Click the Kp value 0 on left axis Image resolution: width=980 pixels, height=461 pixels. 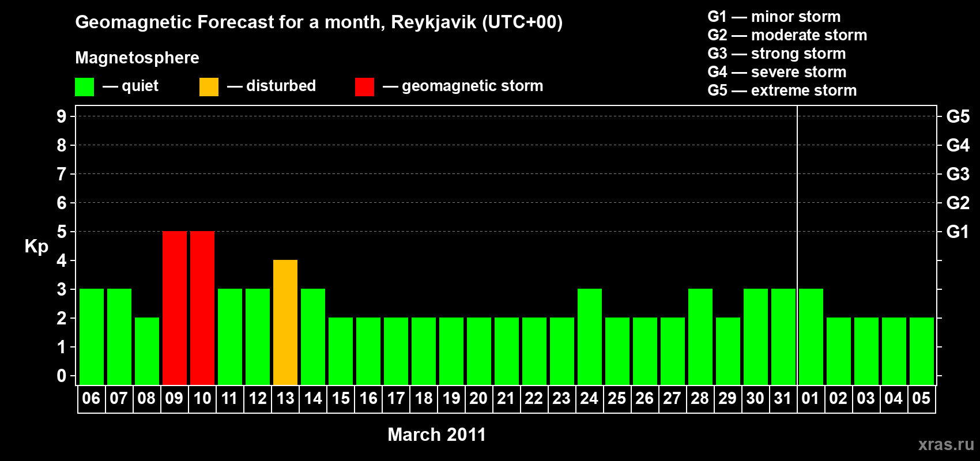pos(62,376)
